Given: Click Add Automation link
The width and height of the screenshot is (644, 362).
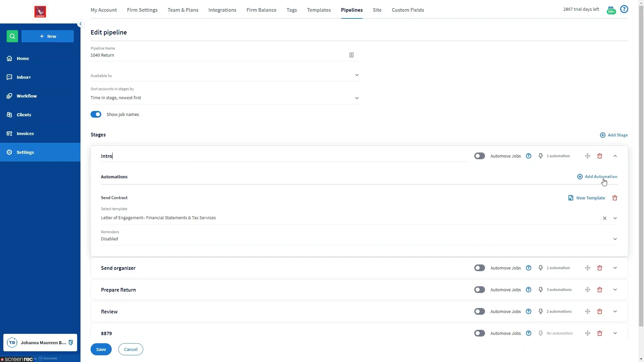Looking at the screenshot, I should 597,177.
